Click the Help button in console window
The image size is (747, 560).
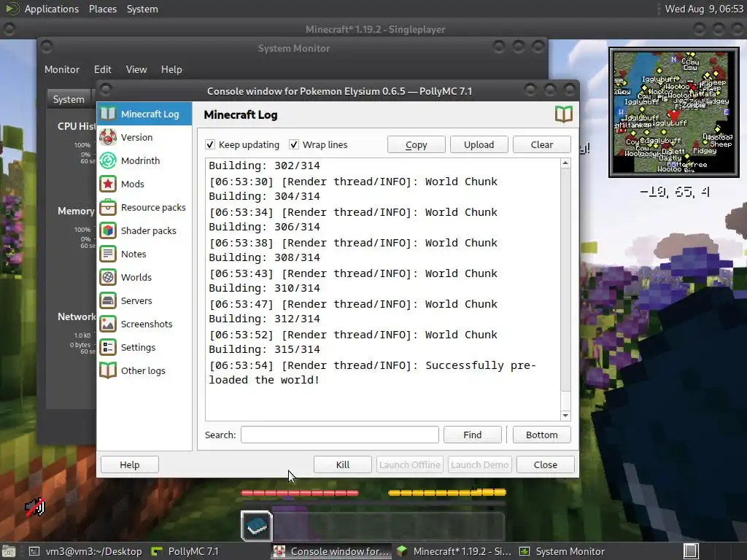(x=130, y=464)
